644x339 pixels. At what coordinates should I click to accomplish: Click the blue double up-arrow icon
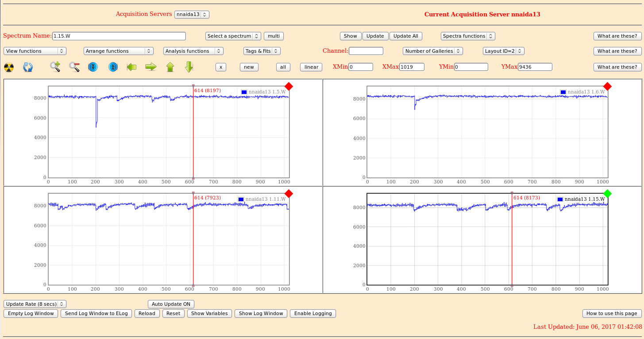pyautogui.click(x=113, y=67)
